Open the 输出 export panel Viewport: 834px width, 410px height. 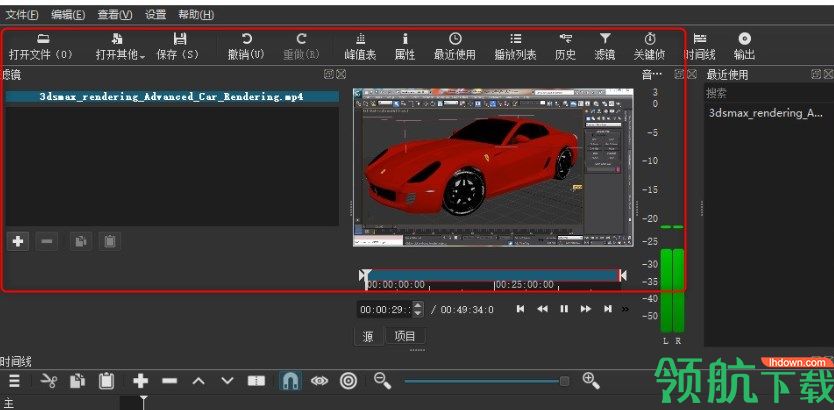(745, 47)
